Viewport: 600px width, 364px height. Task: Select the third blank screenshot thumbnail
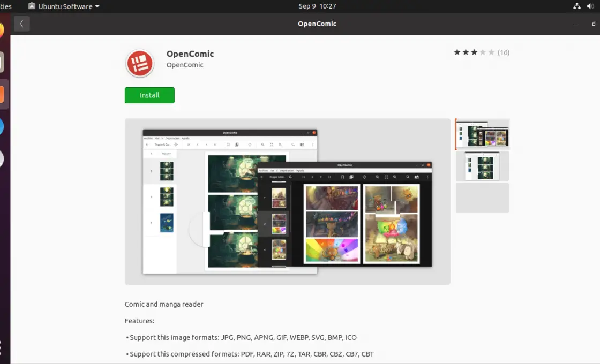click(482, 198)
